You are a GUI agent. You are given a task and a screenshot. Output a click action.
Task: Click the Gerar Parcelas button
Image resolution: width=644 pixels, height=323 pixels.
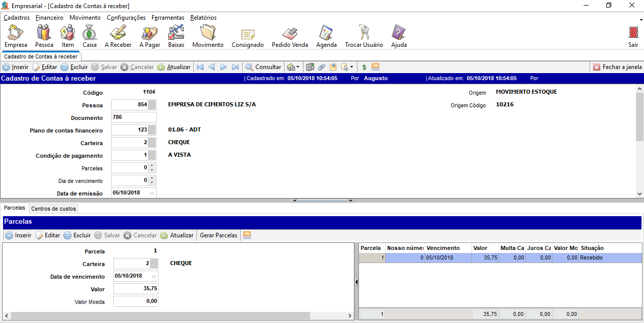(x=219, y=235)
